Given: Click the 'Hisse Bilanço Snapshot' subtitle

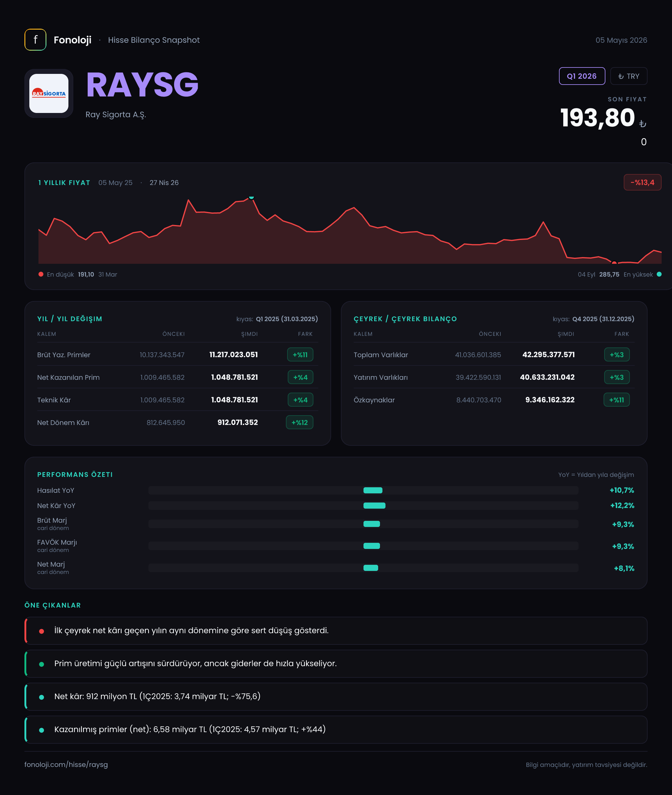Looking at the screenshot, I should click(x=154, y=40).
